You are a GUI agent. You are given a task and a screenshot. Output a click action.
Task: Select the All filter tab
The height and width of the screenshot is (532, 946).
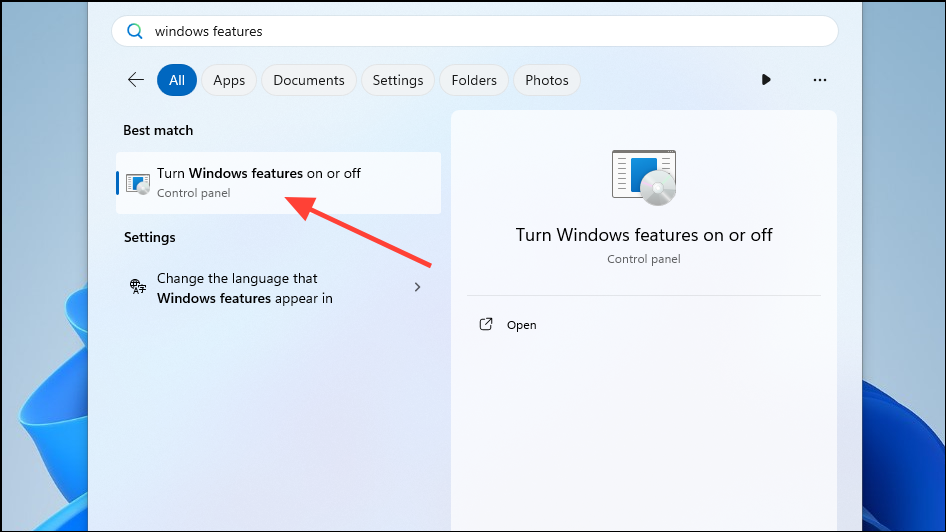click(x=177, y=80)
